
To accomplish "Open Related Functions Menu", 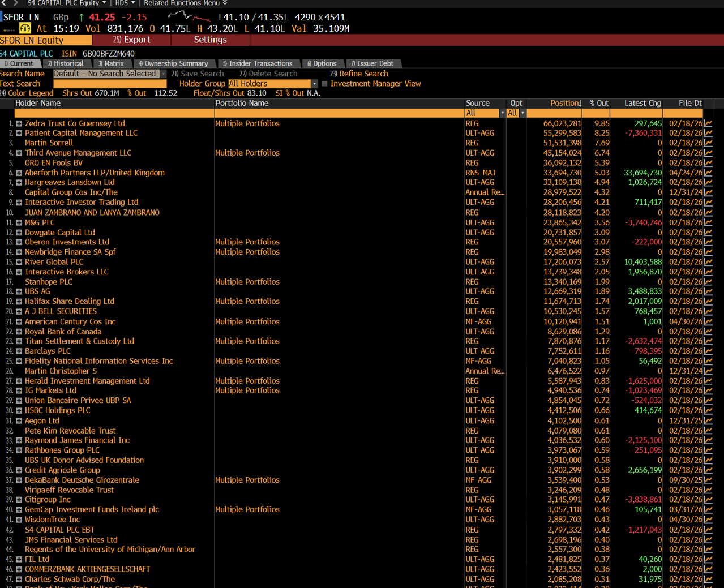I will coord(185,3).
